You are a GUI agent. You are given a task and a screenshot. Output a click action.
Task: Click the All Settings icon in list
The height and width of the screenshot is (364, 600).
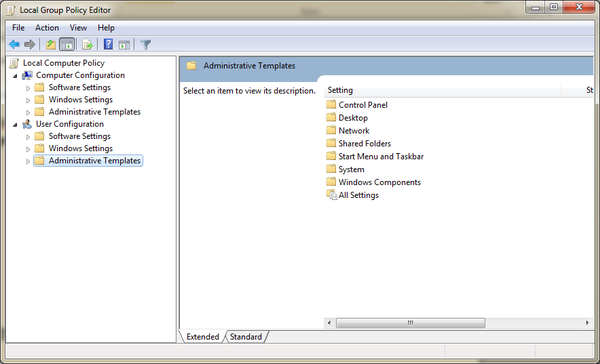(331, 195)
